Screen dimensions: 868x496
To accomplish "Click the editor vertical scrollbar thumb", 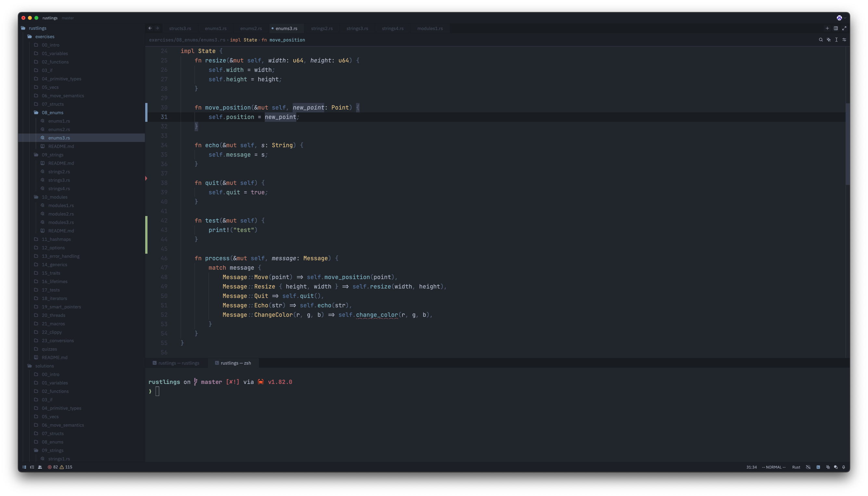I will (x=848, y=144).
